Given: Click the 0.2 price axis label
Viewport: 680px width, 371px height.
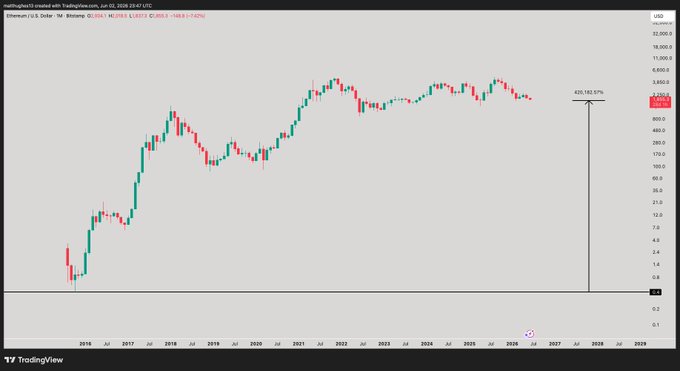Looking at the screenshot, I should (x=656, y=309).
